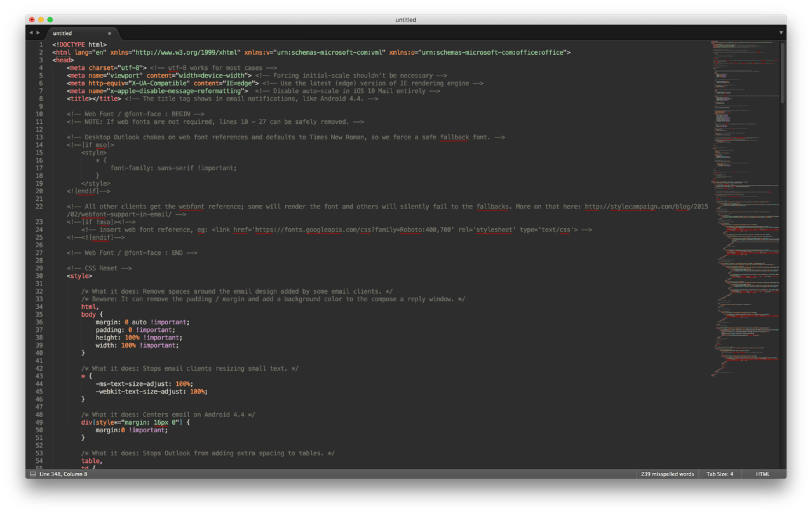Open the HTML syntax selector
Viewport: 812px width, 515px height.
pos(762,474)
